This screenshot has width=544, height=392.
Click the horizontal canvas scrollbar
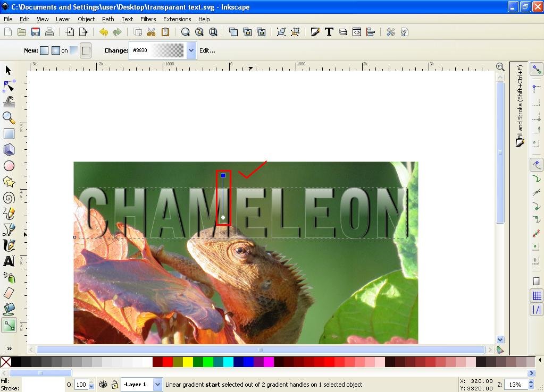(x=261, y=350)
